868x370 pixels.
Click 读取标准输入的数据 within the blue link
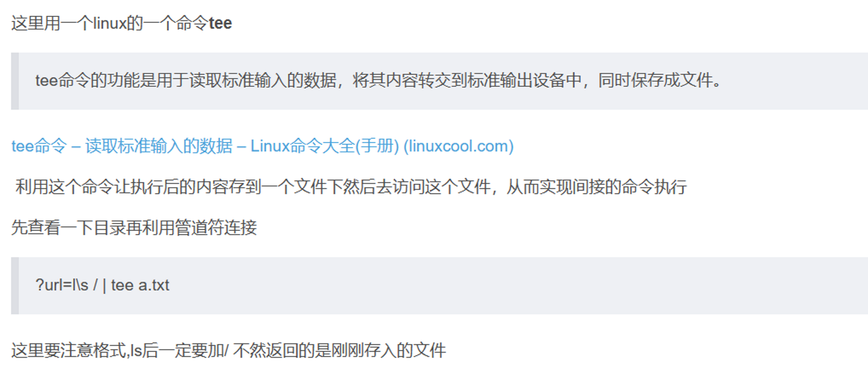[159, 146]
